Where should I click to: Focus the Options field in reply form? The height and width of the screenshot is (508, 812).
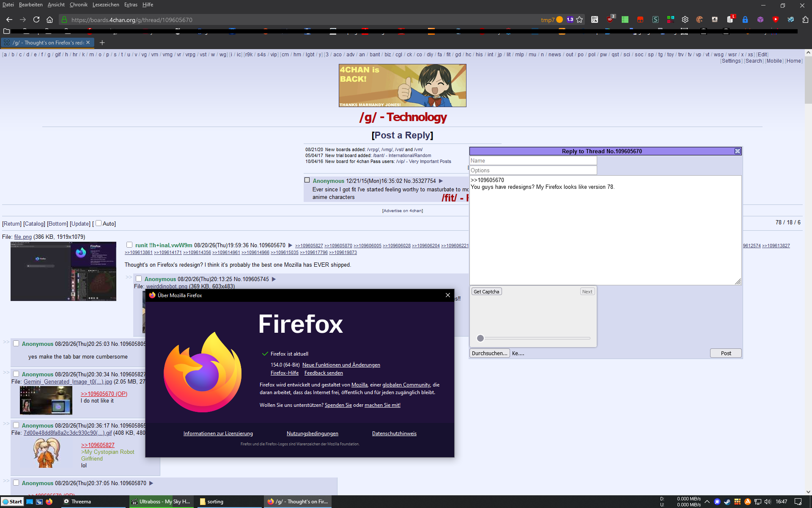point(533,170)
